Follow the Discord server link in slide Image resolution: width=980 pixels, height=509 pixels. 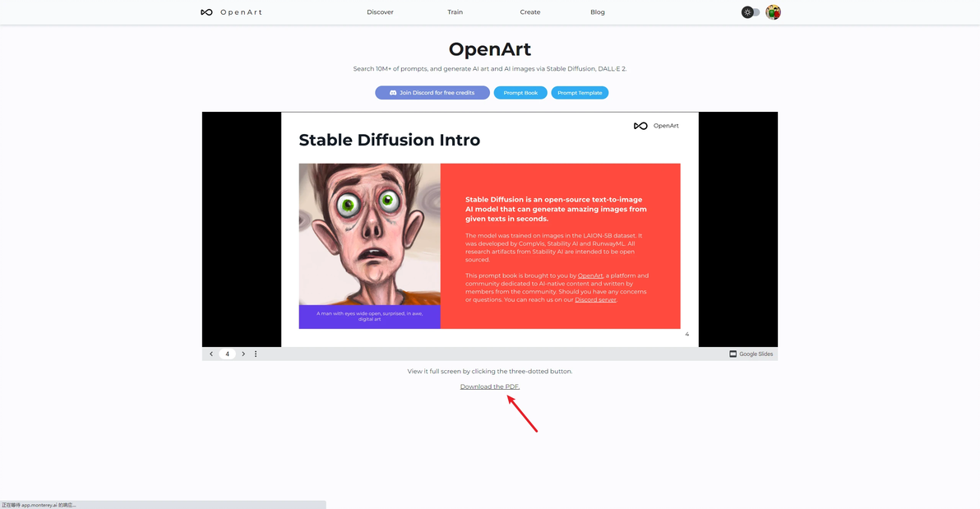595,299
